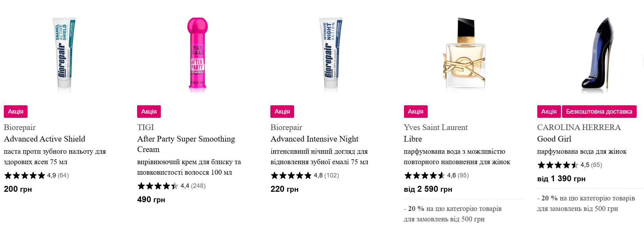
Task: Open the pink TIGI After Party bottle image
Action: [197, 55]
